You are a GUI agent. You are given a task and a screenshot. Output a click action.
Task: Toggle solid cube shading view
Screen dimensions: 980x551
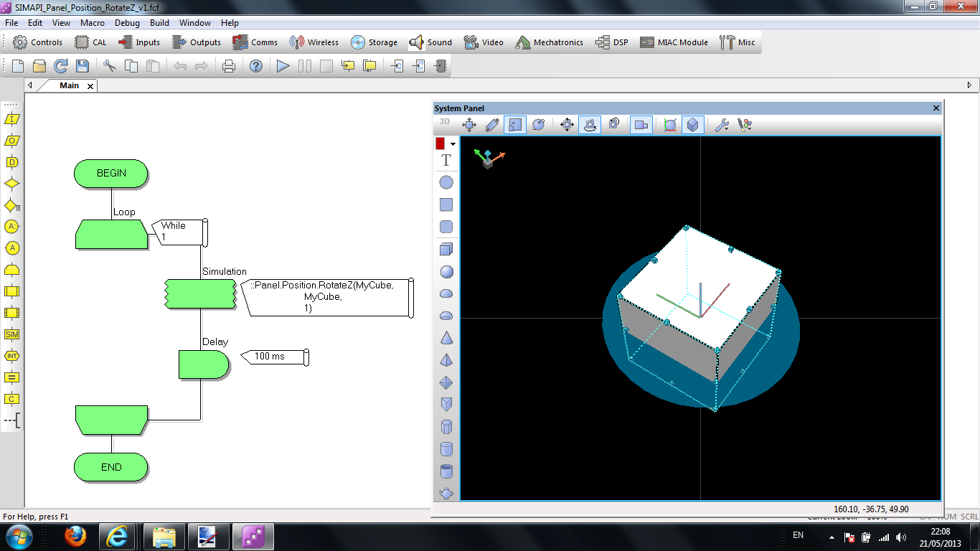(692, 125)
